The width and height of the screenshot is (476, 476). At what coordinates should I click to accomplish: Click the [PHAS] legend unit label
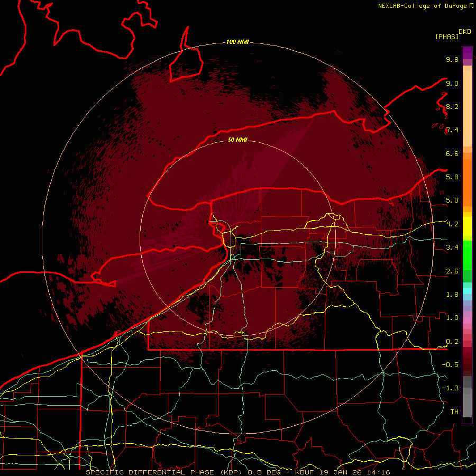(x=447, y=36)
